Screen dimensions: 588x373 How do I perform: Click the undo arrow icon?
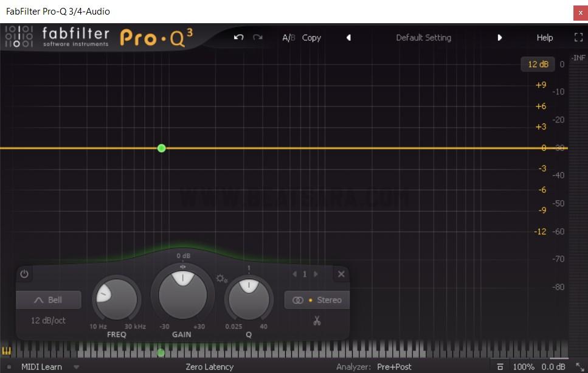[x=238, y=38]
